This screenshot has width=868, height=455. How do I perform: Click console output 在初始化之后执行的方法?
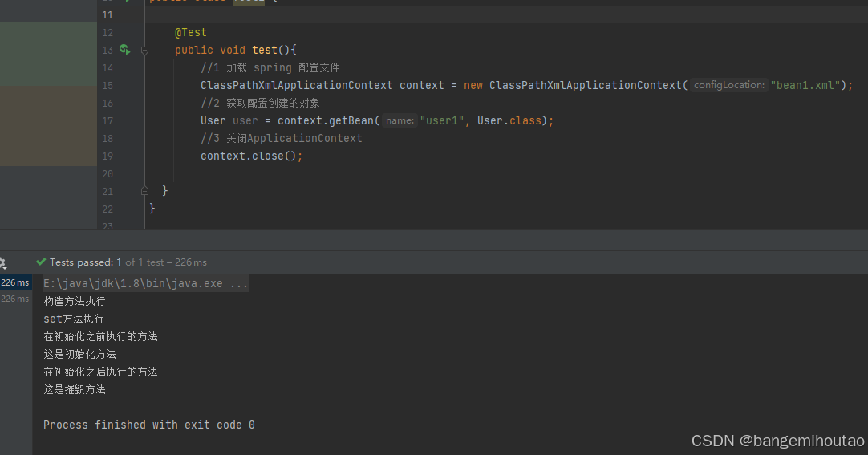(101, 372)
